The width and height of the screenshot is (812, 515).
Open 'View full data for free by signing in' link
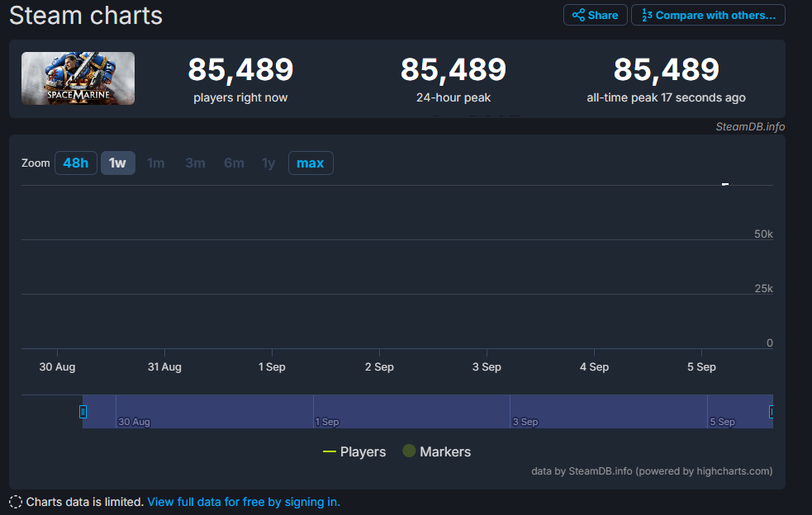pyautogui.click(x=244, y=502)
